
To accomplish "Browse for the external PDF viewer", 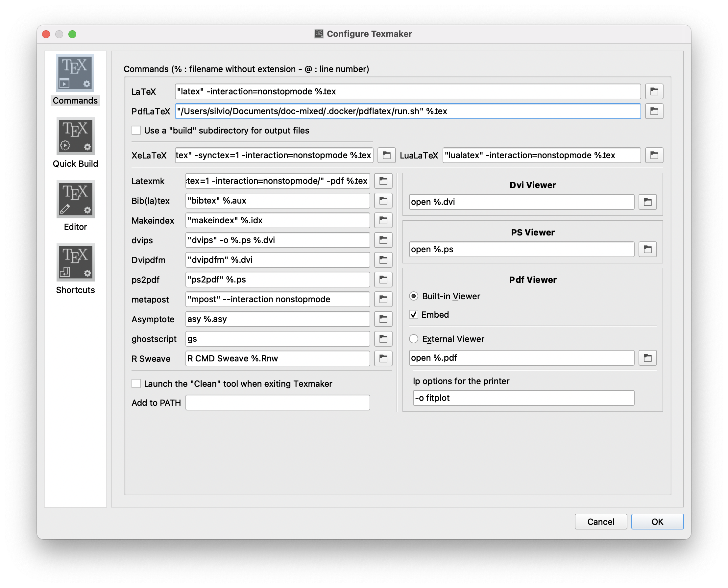I will coord(647,358).
